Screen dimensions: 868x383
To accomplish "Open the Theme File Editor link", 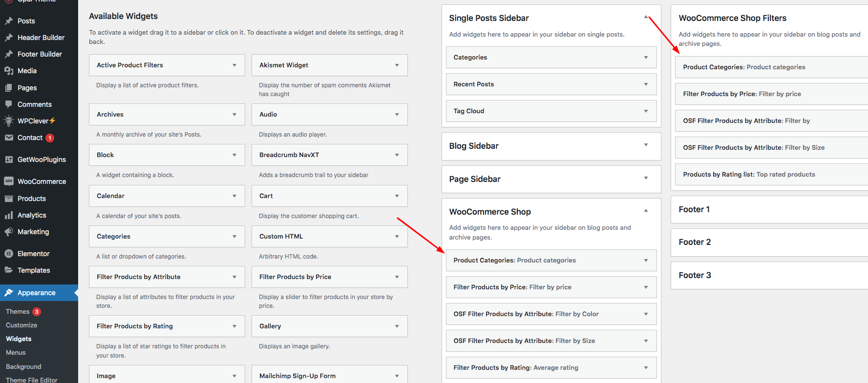I will [32, 380].
